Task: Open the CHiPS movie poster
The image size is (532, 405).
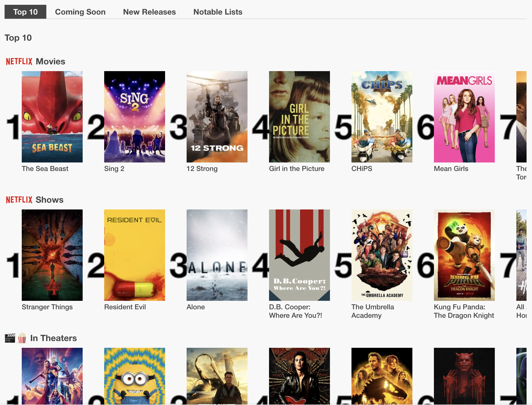Action: click(x=381, y=116)
